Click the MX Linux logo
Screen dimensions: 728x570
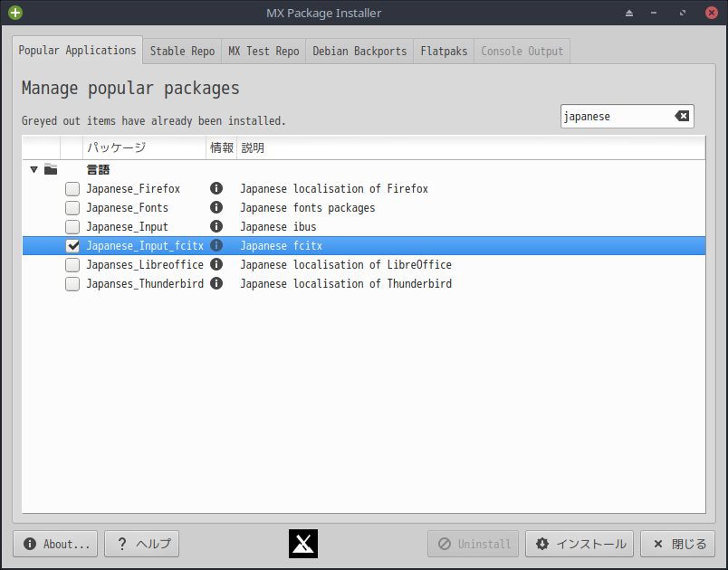click(x=303, y=544)
